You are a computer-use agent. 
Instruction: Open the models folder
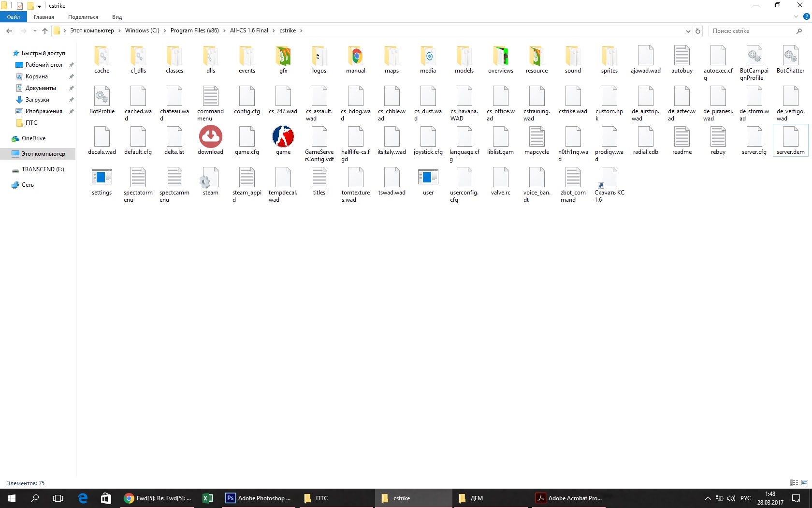click(464, 60)
